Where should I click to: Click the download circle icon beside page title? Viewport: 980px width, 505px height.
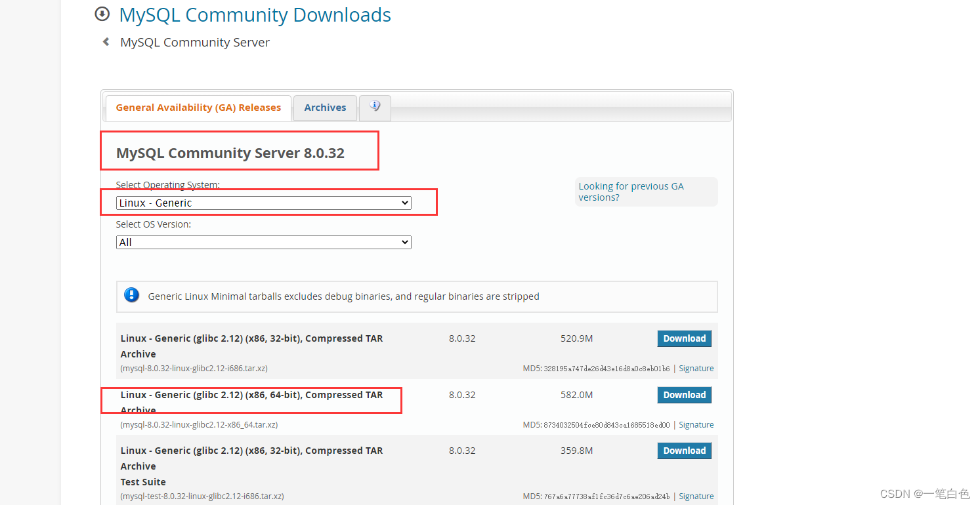102,14
